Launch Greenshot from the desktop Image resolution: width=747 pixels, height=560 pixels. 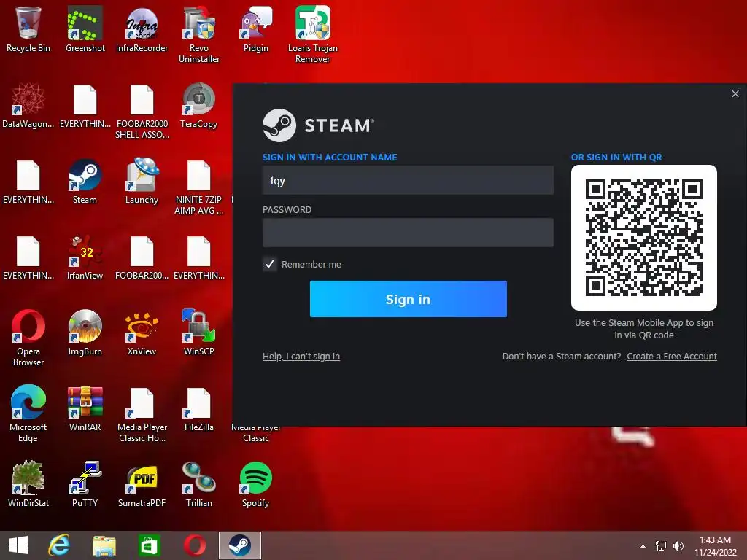point(85,28)
